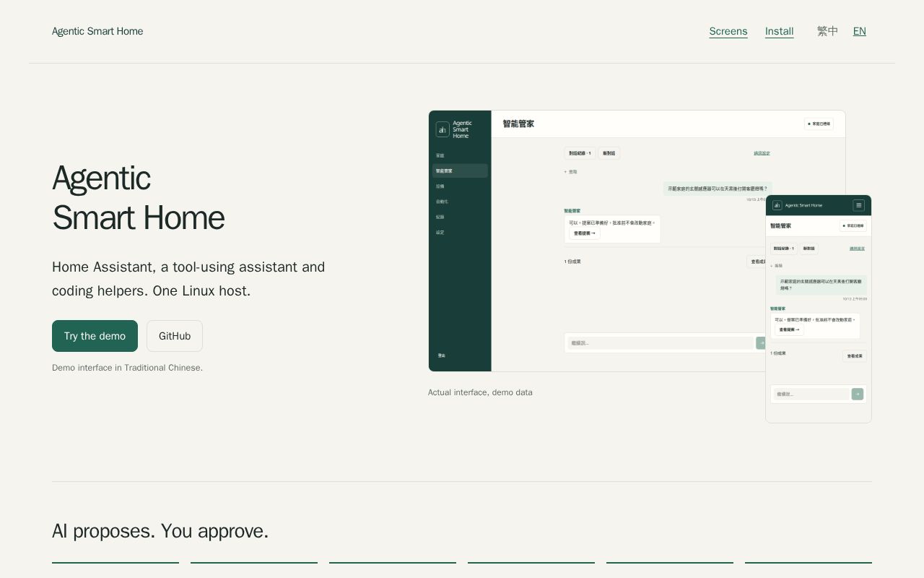Click the 'AI proposes. You approve.' heading
The height and width of the screenshot is (578, 924).
tap(160, 531)
